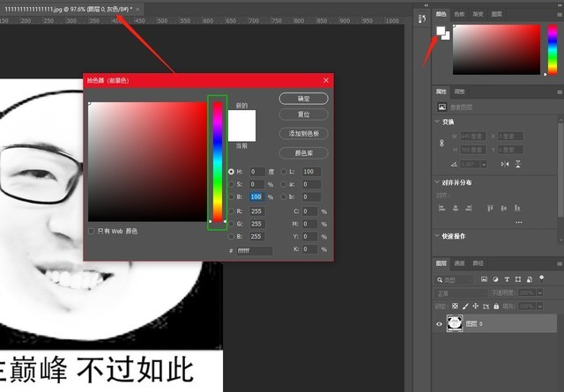This screenshot has height=392, width=564.
Task: Switch to the 通道 channels tab
Action: click(459, 263)
